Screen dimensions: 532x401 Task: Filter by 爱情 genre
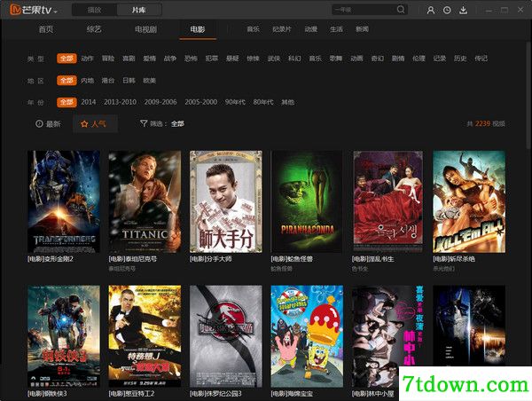pos(149,59)
